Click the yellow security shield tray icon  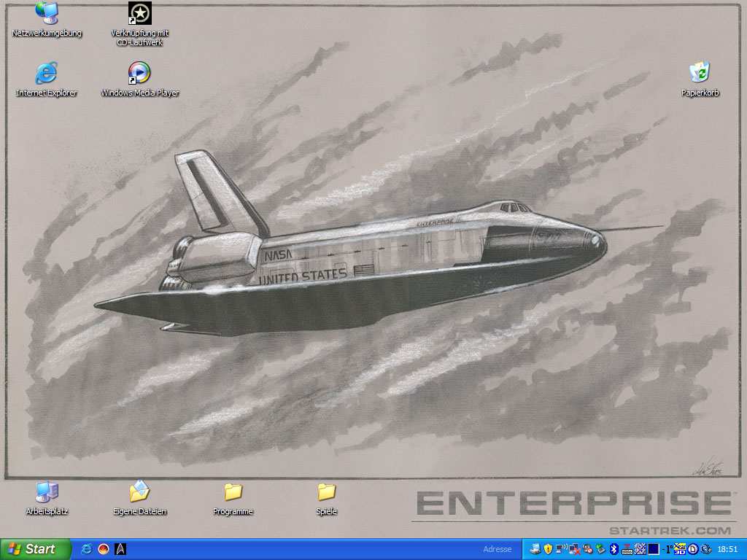tap(548, 549)
